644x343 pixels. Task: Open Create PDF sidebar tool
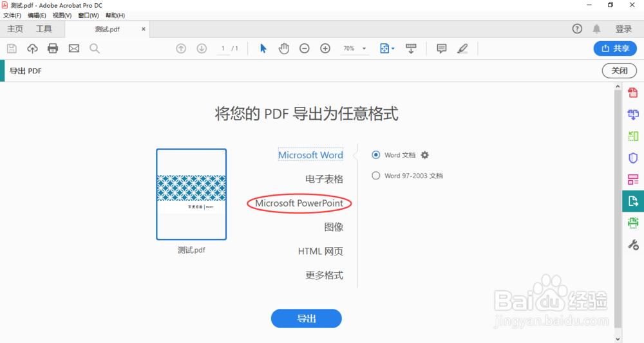click(633, 93)
